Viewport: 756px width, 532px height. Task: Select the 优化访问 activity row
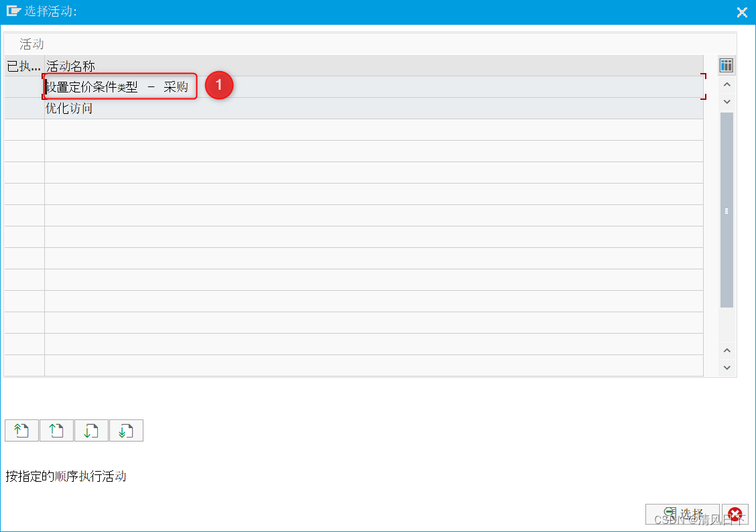(374, 109)
